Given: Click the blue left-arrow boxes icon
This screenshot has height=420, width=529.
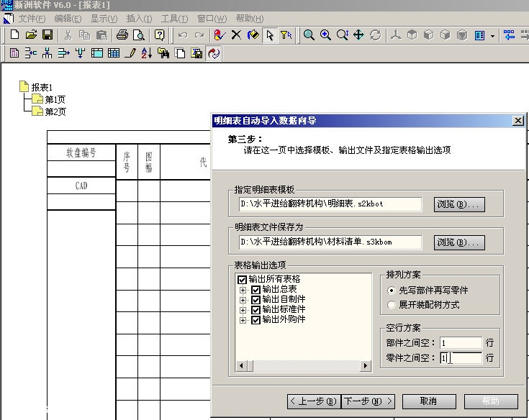Looking at the screenshot, I should (x=509, y=35).
